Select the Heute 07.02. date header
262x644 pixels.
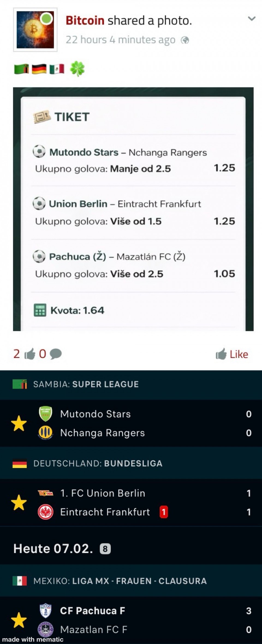[x=53, y=549]
